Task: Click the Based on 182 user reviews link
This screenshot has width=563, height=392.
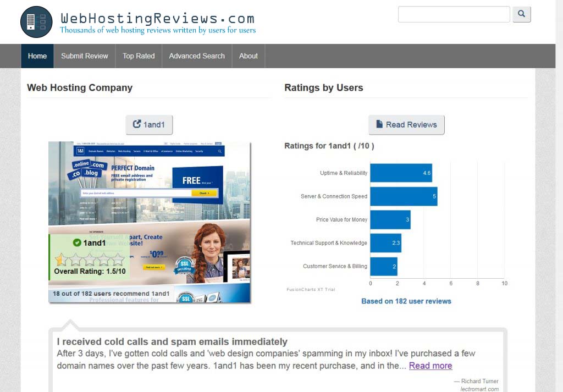Action: (x=406, y=301)
